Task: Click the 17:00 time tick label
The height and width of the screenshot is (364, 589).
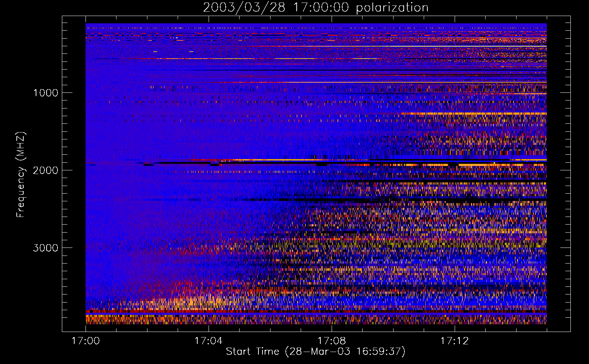Action: pyautogui.click(x=86, y=341)
